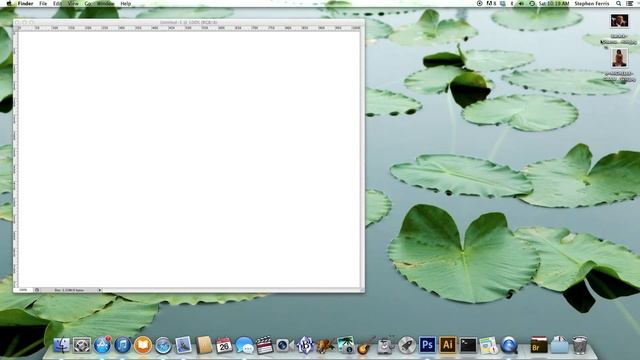Open the Launchpad rocket icon in Dock
This screenshot has height=360, width=640.
(407, 345)
